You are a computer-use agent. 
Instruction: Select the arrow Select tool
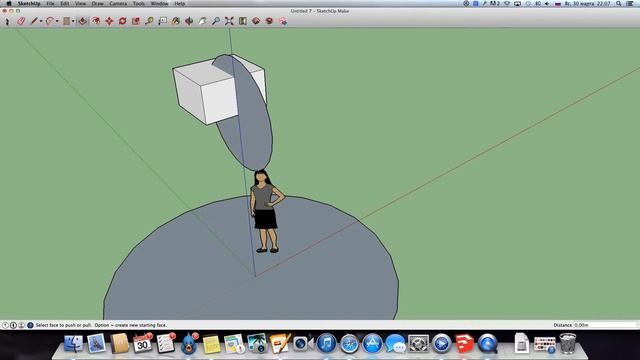click(7, 21)
